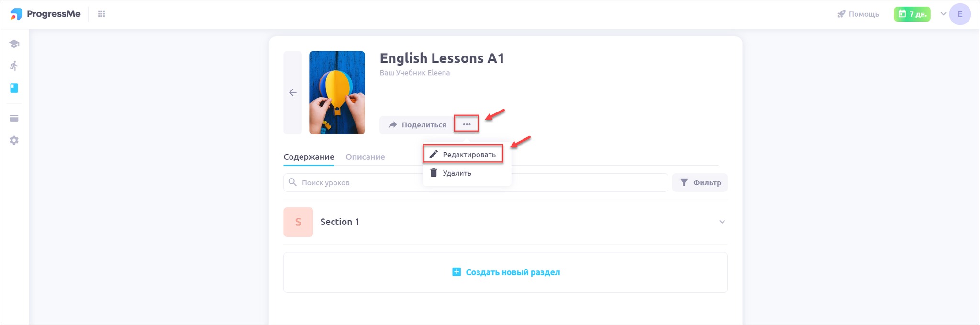Open the card payments sidebar icon
Screen dimensions: 980x325
(14, 118)
